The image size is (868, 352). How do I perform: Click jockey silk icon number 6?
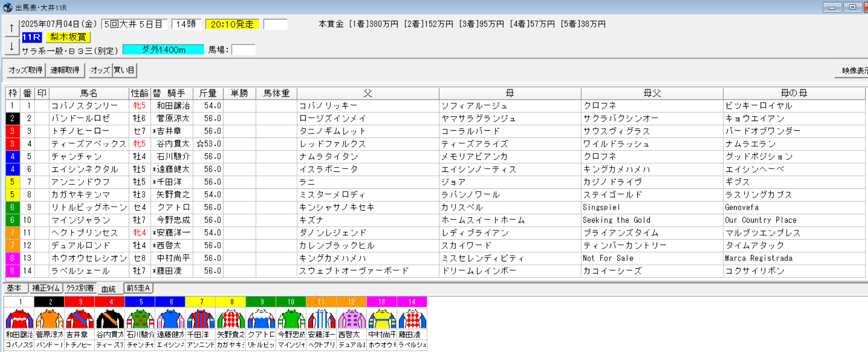click(x=170, y=320)
